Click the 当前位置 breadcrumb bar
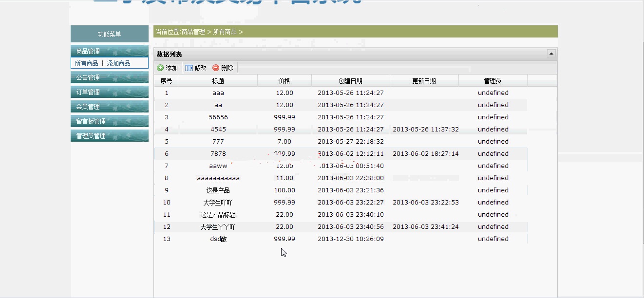This screenshot has width=644, height=298. (356, 32)
